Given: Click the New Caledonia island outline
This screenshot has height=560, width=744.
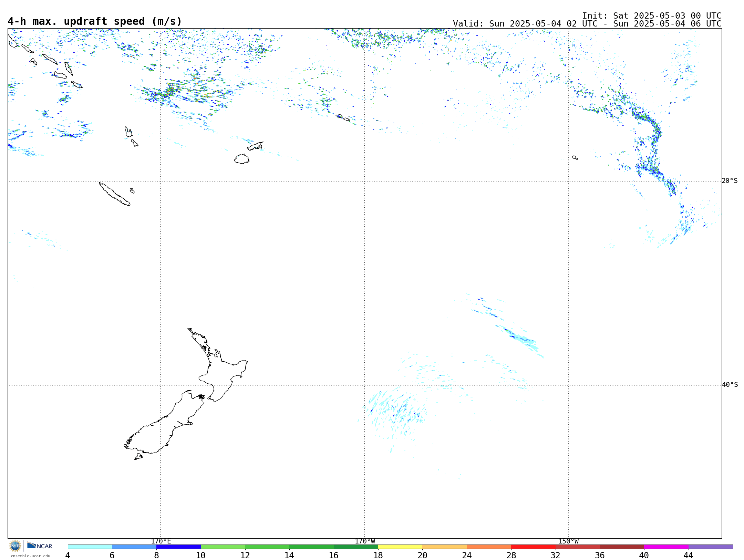Looking at the screenshot, I should [x=115, y=194].
